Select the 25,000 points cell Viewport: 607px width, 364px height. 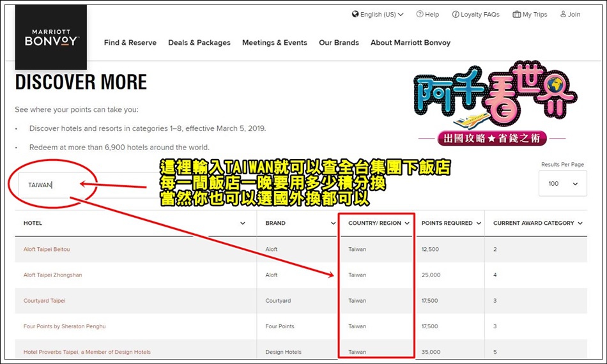(431, 275)
